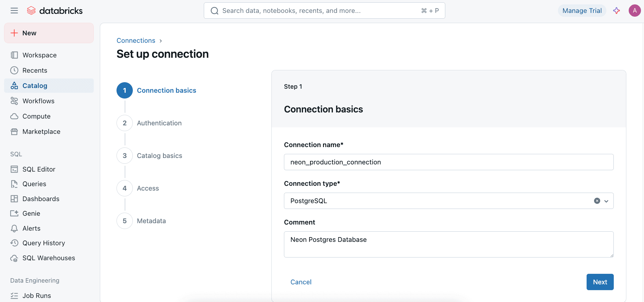Open Workspace in the sidebar
This screenshot has height=302, width=644.
[x=49, y=55]
